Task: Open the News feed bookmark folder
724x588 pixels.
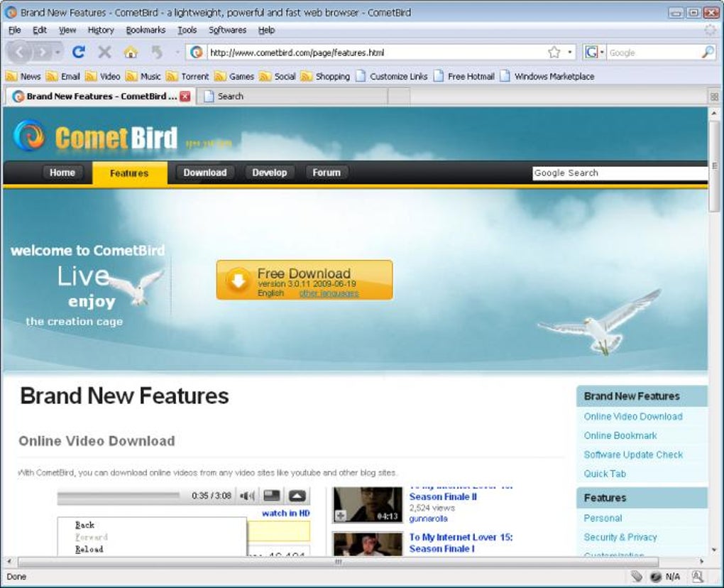Action: (23, 76)
